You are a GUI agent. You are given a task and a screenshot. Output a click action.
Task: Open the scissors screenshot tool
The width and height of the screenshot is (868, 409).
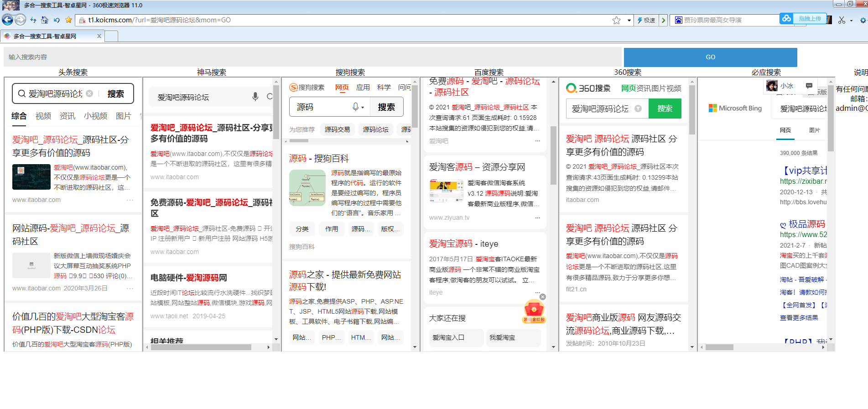pyautogui.click(x=842, y=20)
